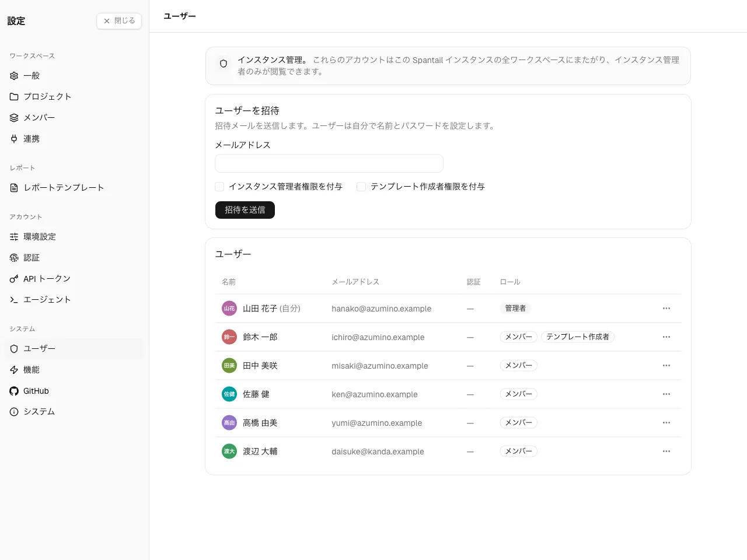Open 環境設定 page
747x560 pixels.
point(74,237)
